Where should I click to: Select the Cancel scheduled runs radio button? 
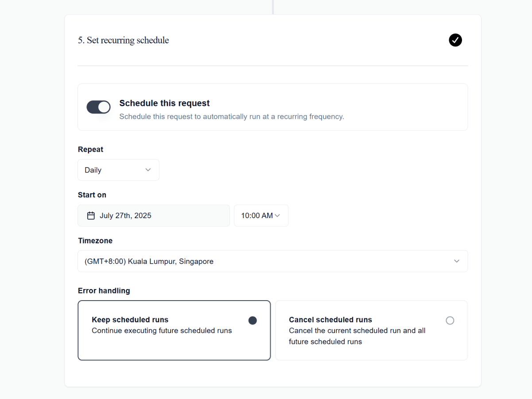click(450, 321)
